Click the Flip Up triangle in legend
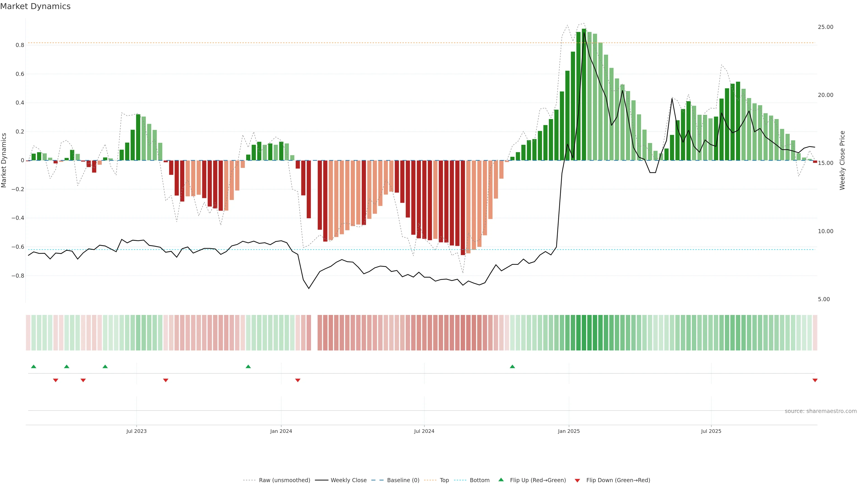Screen dimensions: 868x488 (x=501, y=480)
